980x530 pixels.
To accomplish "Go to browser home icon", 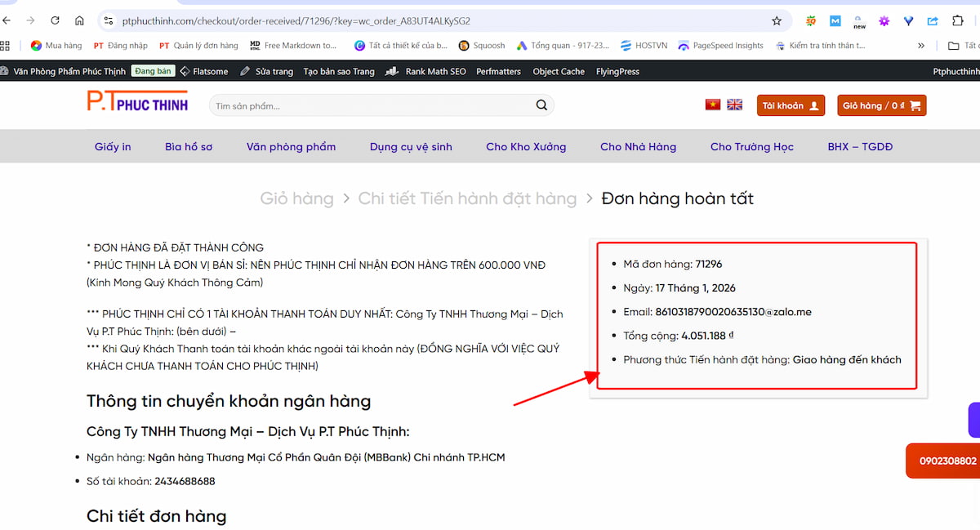I will [x=79, y=20].
